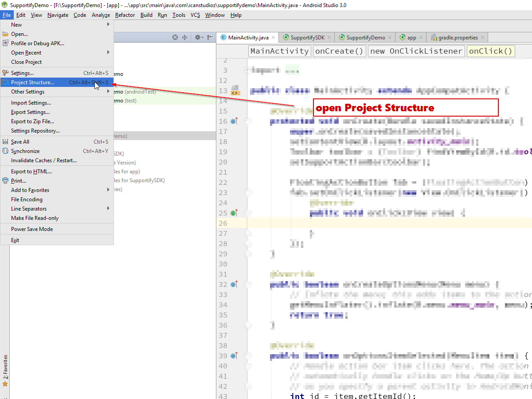Click the implements gutter icon on line 25

pos(235,213)
